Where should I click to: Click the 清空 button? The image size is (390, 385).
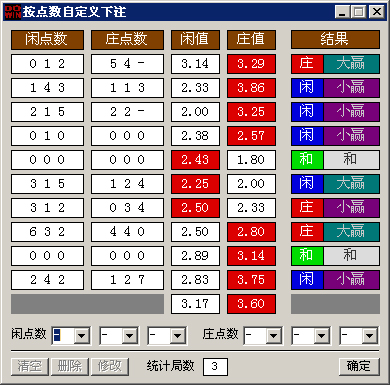point(30,366)
